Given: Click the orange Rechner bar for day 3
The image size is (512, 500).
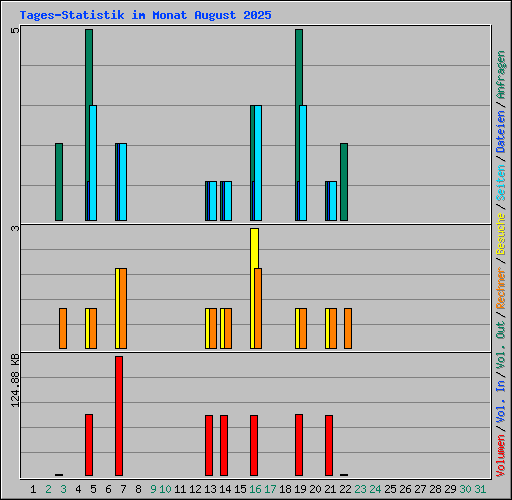Looking at the screenshot, I should (x=63, y=328).
